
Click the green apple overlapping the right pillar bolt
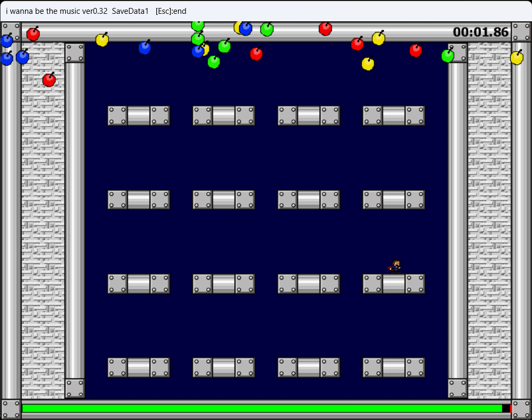coord(448,56)
